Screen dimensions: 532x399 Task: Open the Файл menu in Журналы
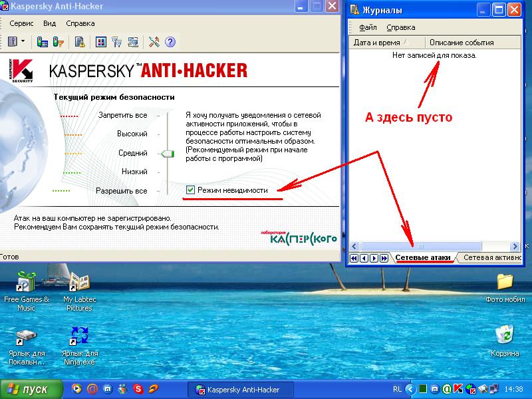coord(368,27)
